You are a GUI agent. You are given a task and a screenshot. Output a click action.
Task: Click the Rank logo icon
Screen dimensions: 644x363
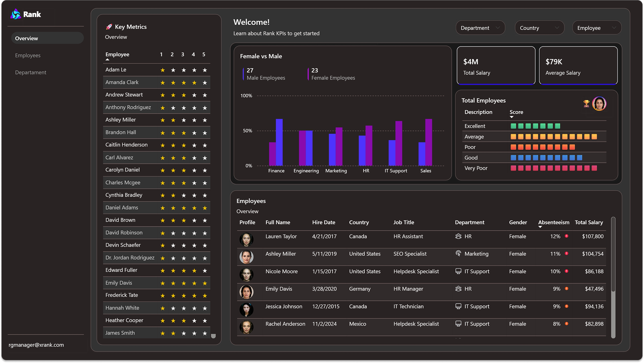(15, 14)
